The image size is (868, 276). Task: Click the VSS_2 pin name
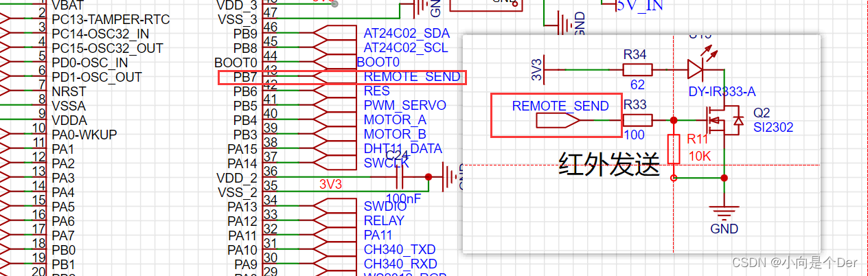[x=238, y=192]
